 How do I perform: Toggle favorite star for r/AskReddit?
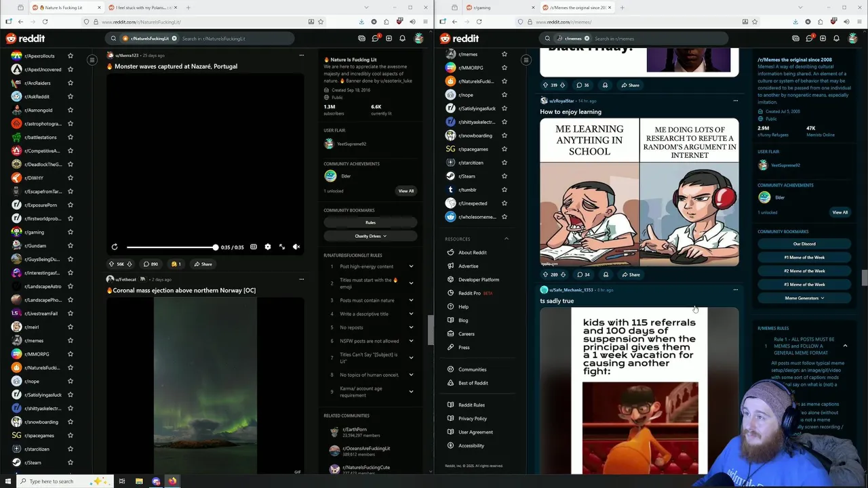pyautogui.click(x=70, y=96)
